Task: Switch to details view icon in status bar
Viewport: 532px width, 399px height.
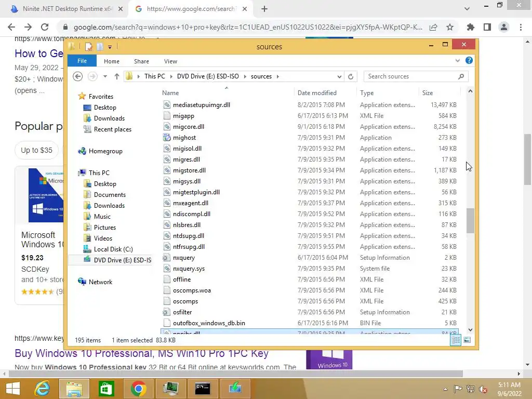Action: point(456,340)
